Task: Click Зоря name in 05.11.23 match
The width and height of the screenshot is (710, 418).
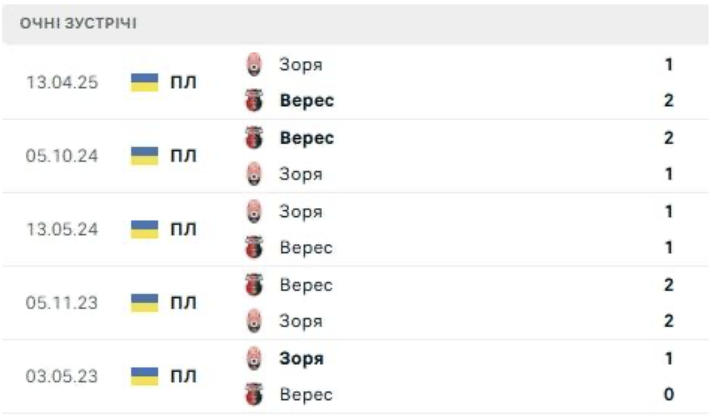Action: [301, 321]
